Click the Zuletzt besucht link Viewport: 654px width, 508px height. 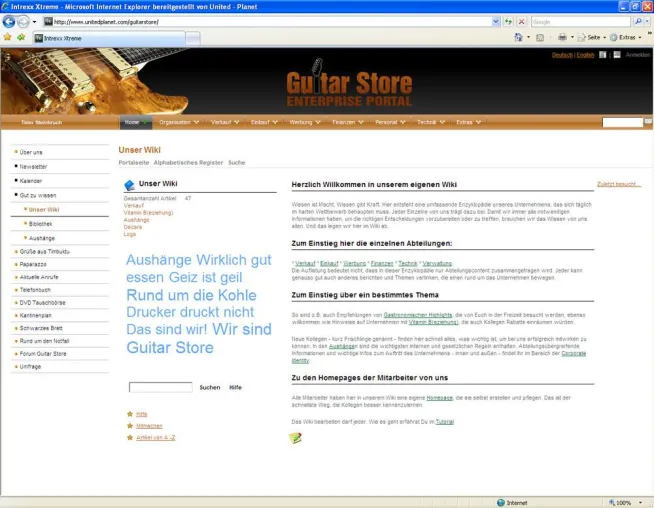click(617, 184)
